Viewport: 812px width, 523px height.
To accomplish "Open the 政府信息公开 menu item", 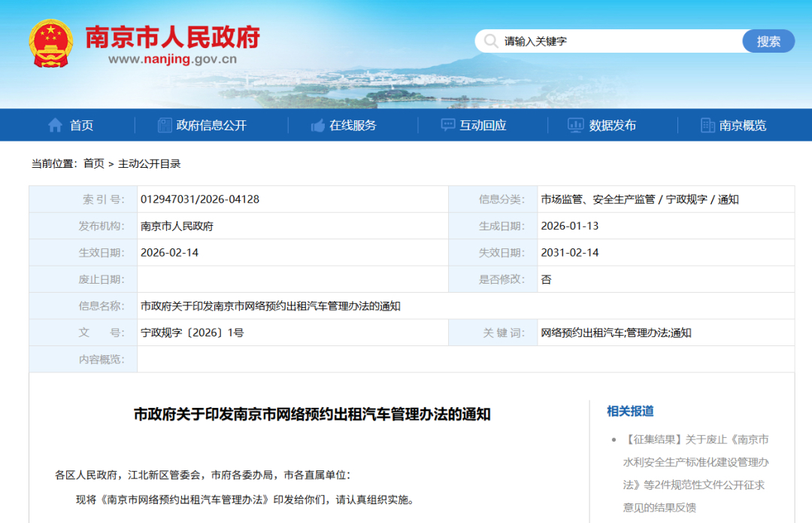I will point(211,126).
